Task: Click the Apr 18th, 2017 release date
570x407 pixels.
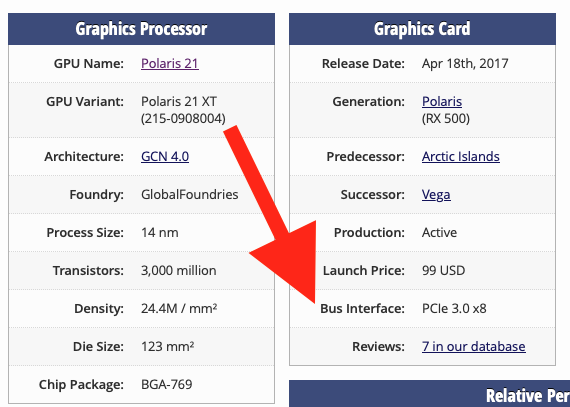Action: click(465, 64)
